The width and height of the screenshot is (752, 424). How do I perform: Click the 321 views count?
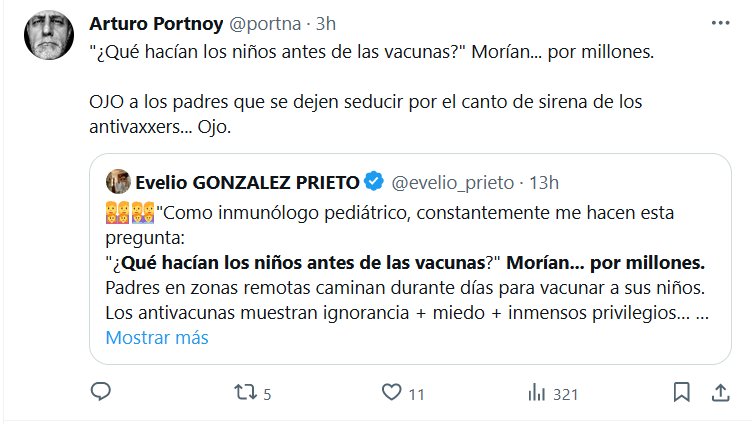pyautogui.click(x=565, y=393)
